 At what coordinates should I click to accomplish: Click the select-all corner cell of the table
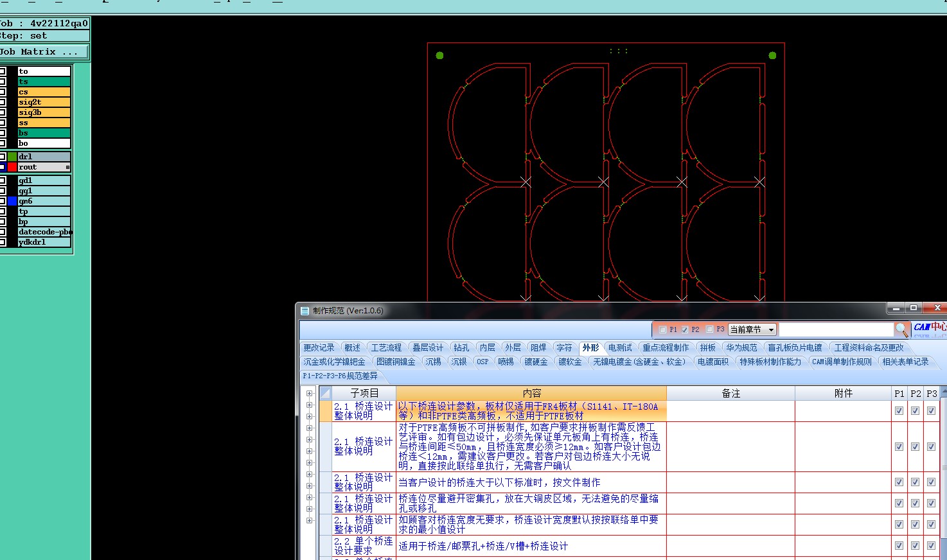point(325,393)
